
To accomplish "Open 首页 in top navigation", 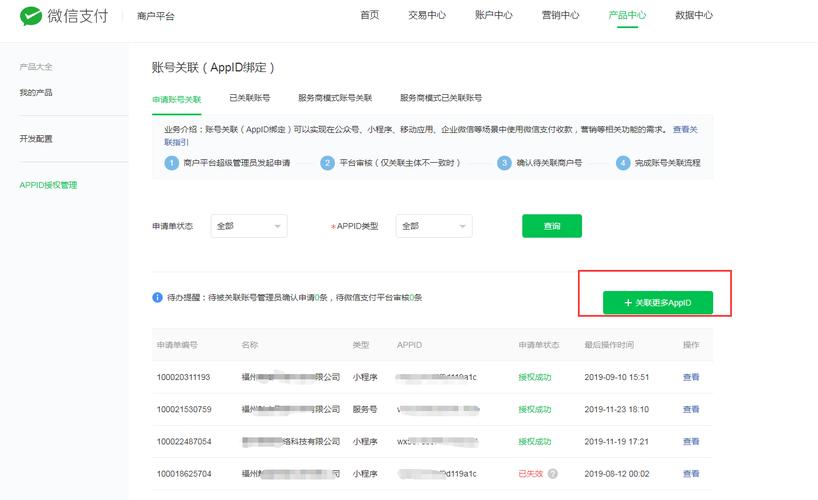I will [x=370, y=15].
